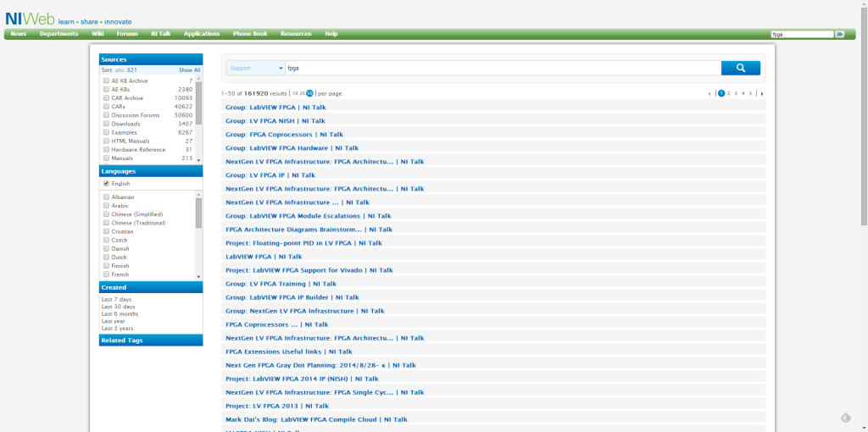The width and height of the screenshot is (868, 432).
Task: Click Show All sources link
Action: pyautogui.click(x=189, y=70)
